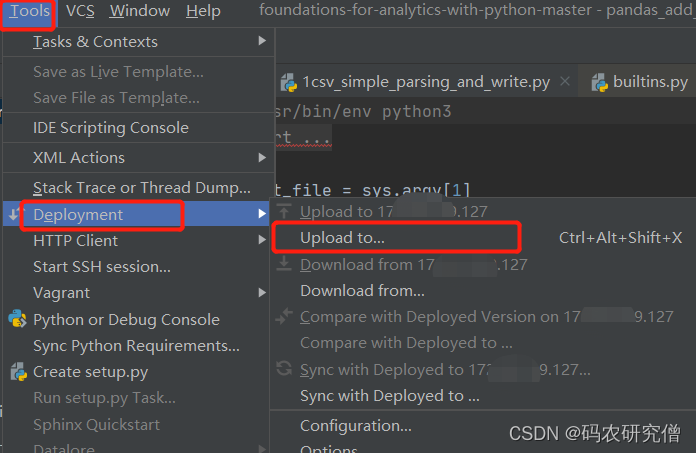Open the Help menu
Image resolution: width=696 pixels, height=453 pixels.
[203, 11]
